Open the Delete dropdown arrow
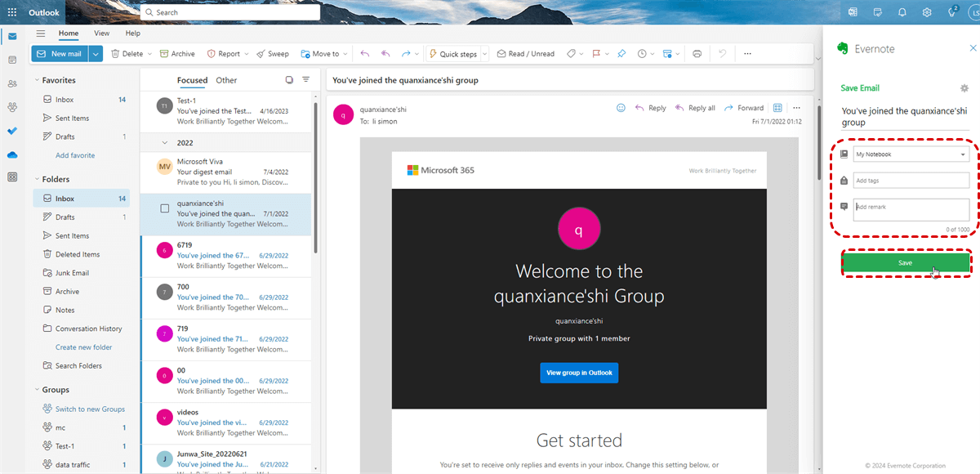 (150, 54)
